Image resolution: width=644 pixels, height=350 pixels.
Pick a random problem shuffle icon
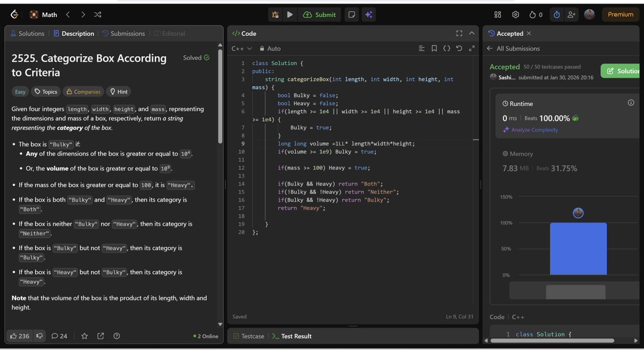[x=98, y=15]
